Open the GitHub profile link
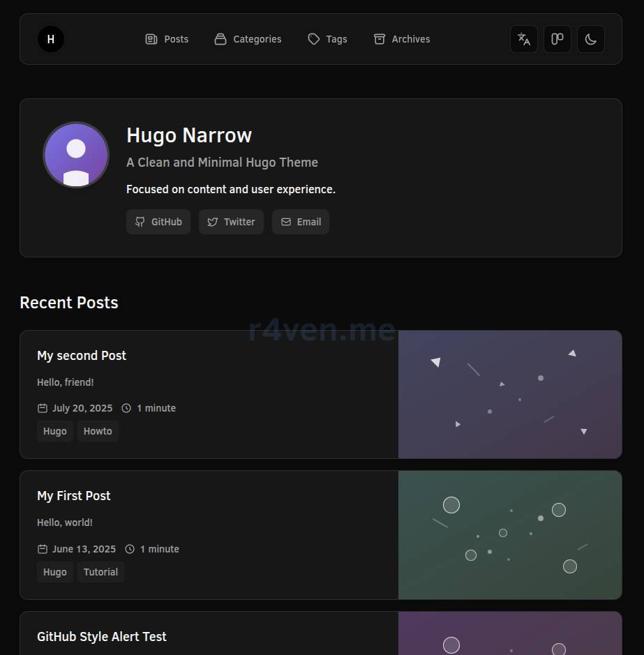 tap(158, 222)
